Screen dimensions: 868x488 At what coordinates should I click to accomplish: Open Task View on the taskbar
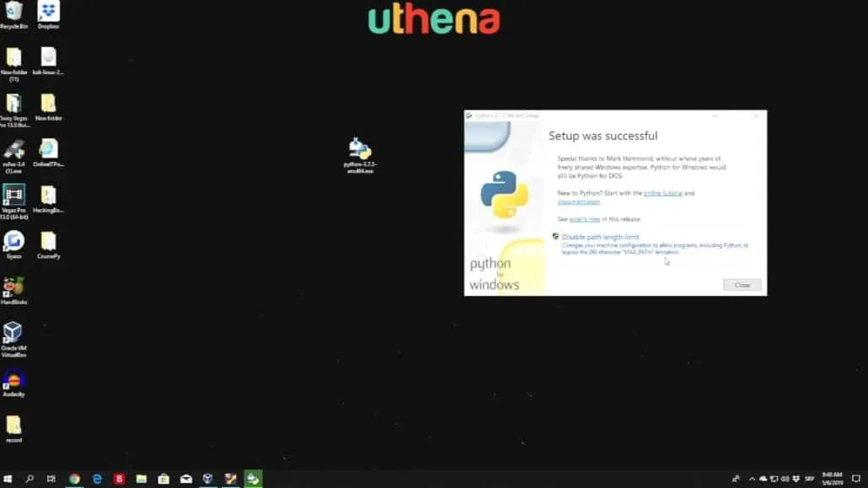(51, 479)
